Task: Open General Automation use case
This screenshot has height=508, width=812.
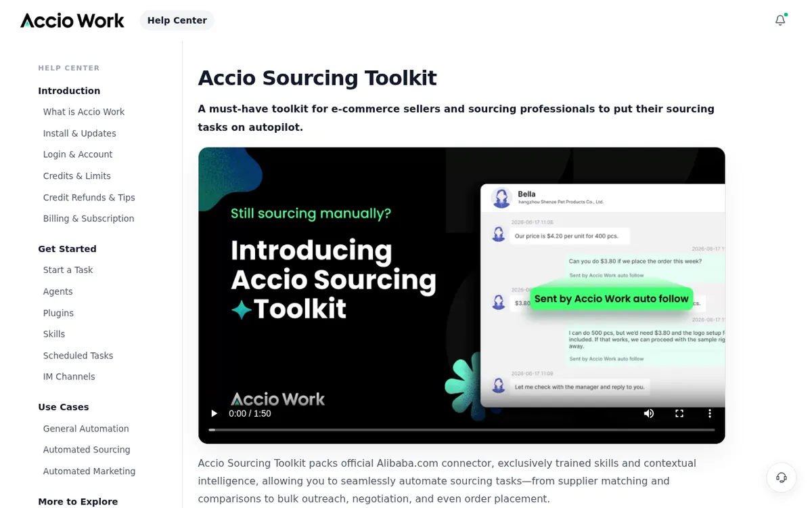Action: point(86,429)
